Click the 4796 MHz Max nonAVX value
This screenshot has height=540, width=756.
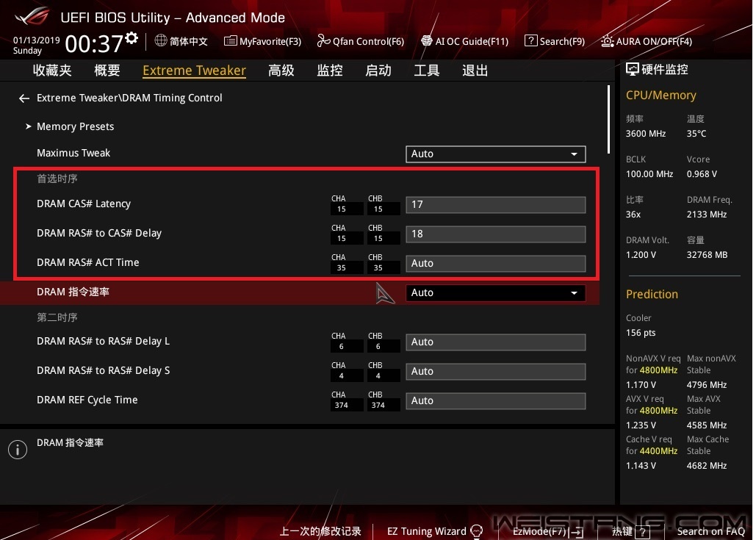point(706,385)
